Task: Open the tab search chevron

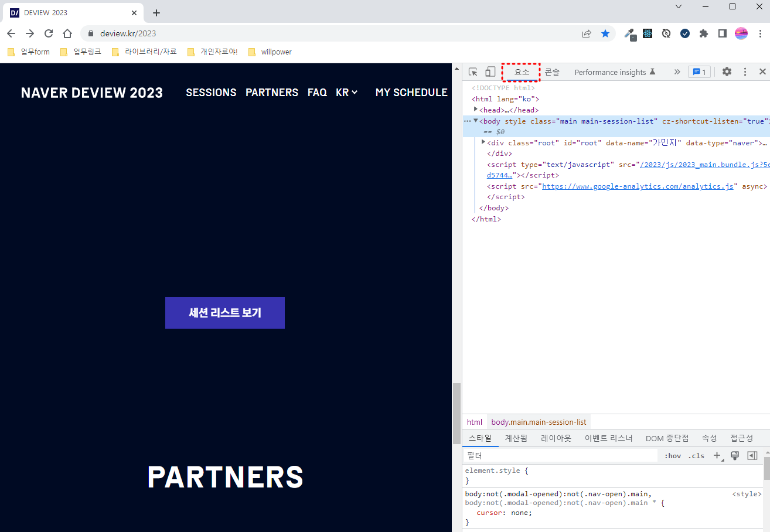Action: 679,6
